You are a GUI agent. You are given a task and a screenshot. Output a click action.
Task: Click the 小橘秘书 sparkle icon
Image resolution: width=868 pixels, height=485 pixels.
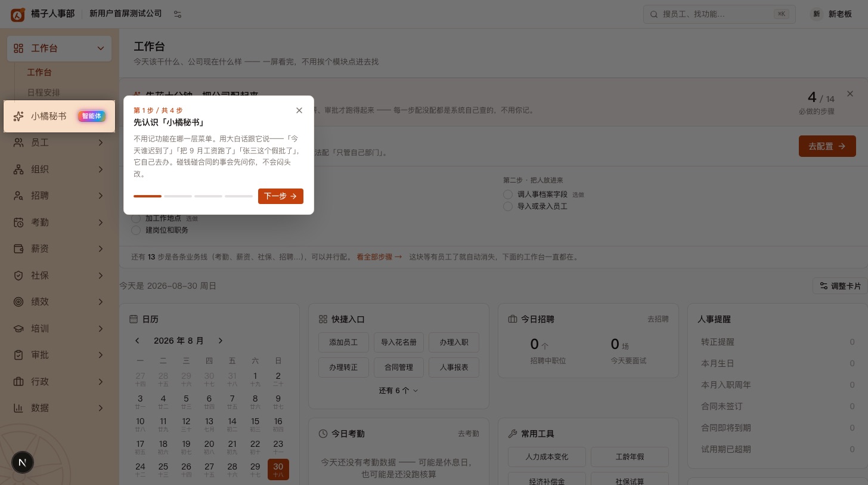(18, 116)
